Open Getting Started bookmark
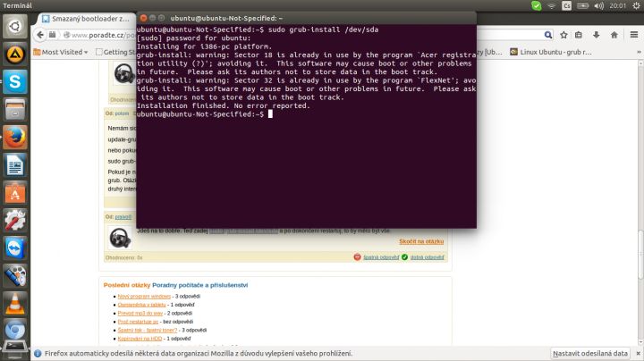This screenshot has width=644, height=361. [x=114, y=52]
